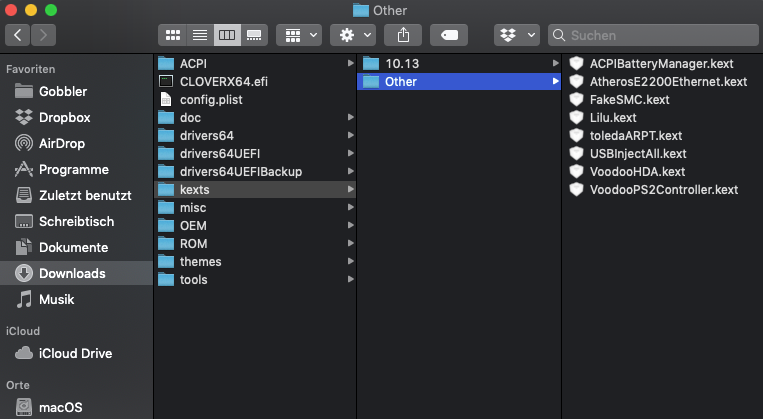Click the kexts folder icon
Screen dimensions: 763x419
pos(166,190)
